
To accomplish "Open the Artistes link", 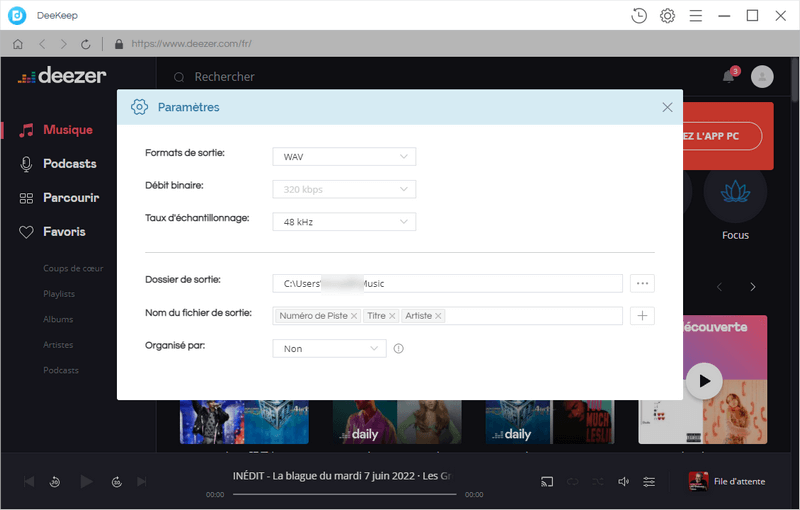I will click(58, 345).
